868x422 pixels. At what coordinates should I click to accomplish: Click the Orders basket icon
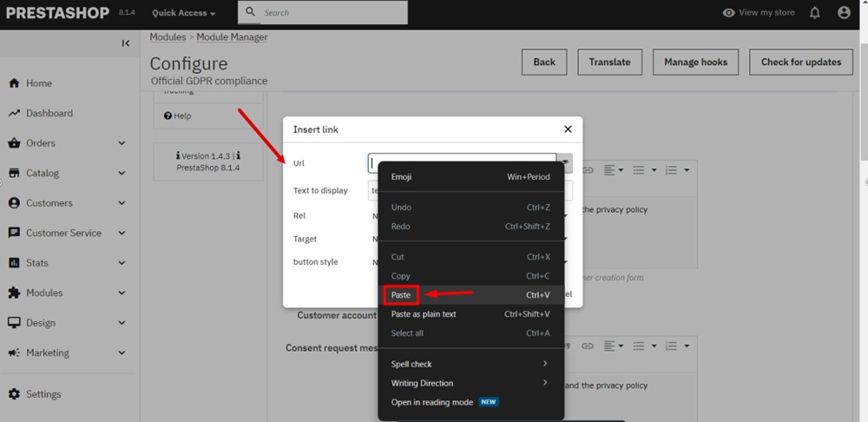(15, 143)
